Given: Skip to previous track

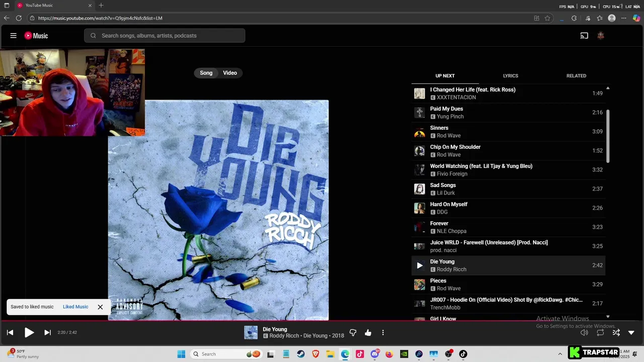Looking at the screenshot, I should coord(10,332).
